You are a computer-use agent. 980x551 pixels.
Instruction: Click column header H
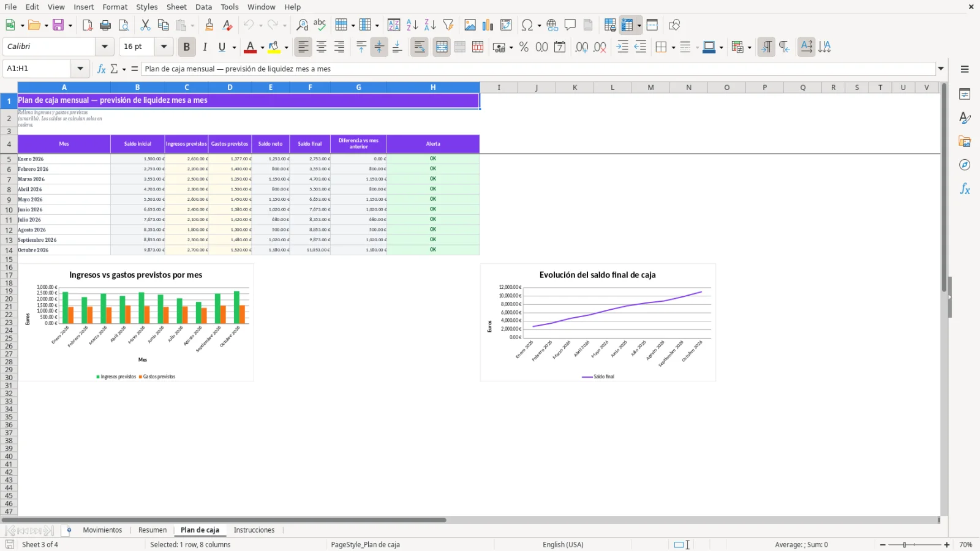point(433,88)
